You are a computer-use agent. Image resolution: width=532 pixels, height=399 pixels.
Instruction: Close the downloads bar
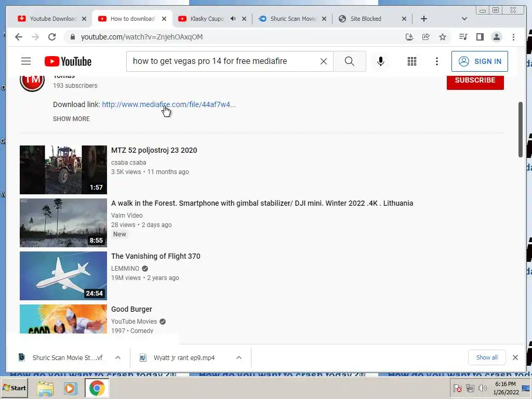(515, 357)
